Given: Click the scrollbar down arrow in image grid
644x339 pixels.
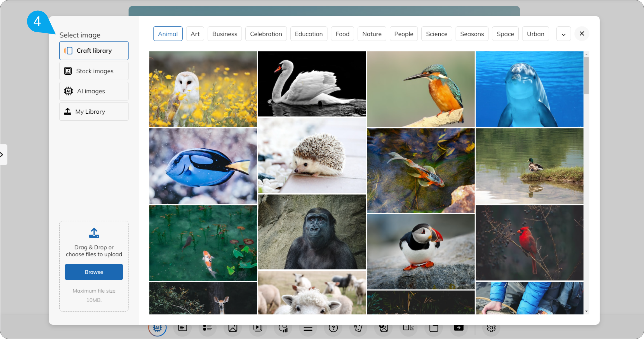Looking at the screenshot, I should (586, 311).
